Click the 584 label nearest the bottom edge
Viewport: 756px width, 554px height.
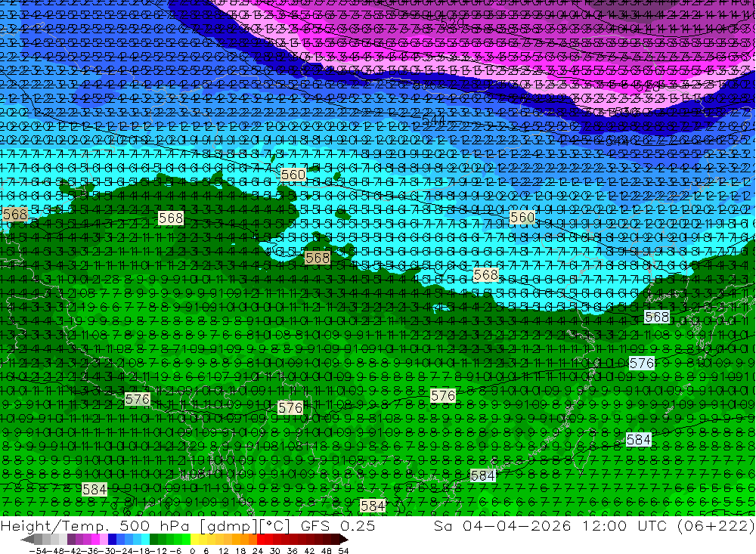tap(373, 506)
